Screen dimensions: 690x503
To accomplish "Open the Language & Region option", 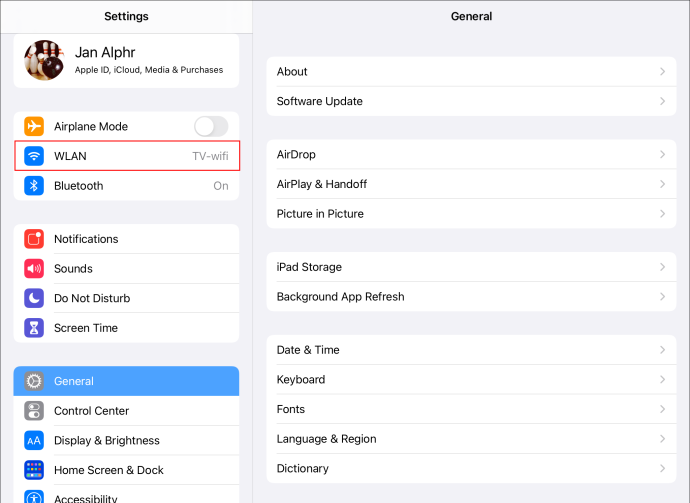I will (x=471, y=439).
